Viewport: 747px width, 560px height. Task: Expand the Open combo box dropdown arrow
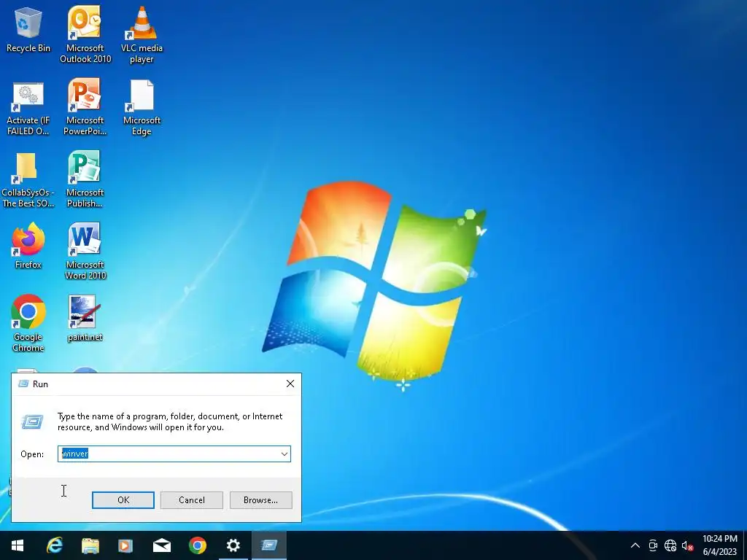[285, 454]
